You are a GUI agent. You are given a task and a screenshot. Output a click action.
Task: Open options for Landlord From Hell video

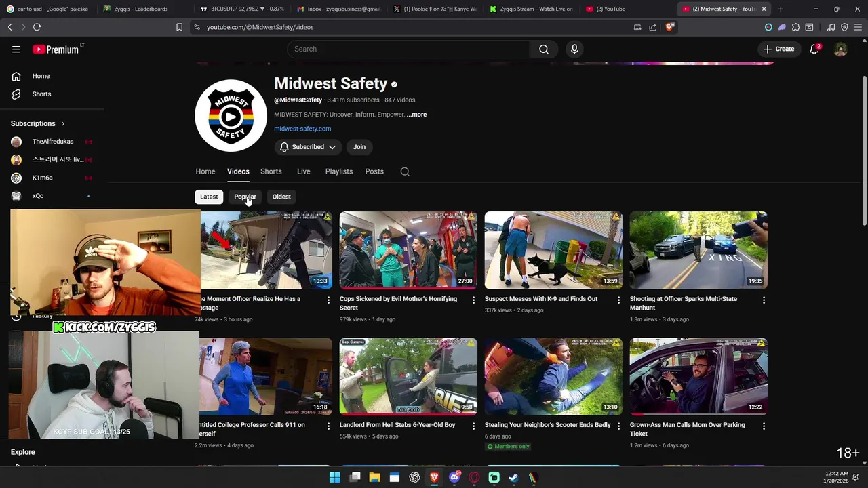pos(473,426)
